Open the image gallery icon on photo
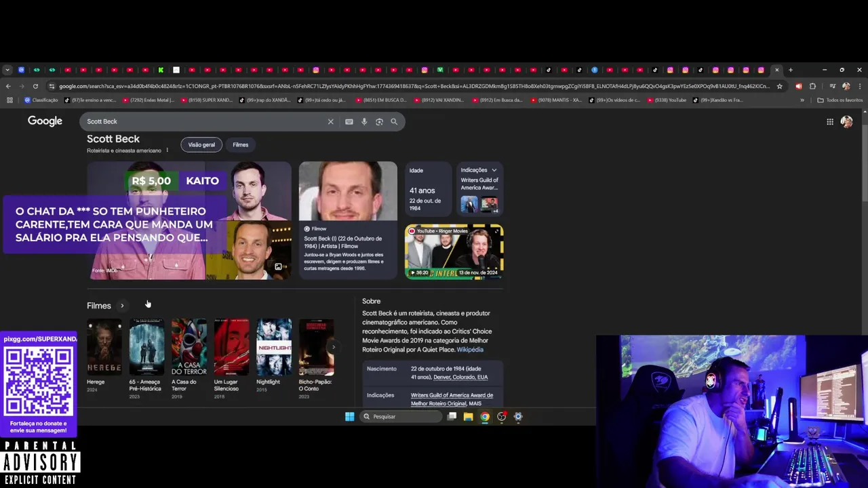The image size is (868, 488). (x=278, y=267)
